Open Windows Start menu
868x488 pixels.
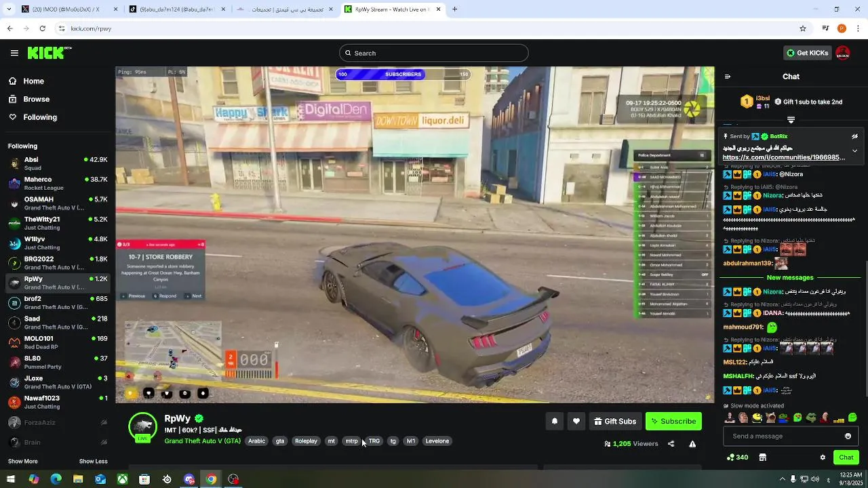tap(11, 479)
